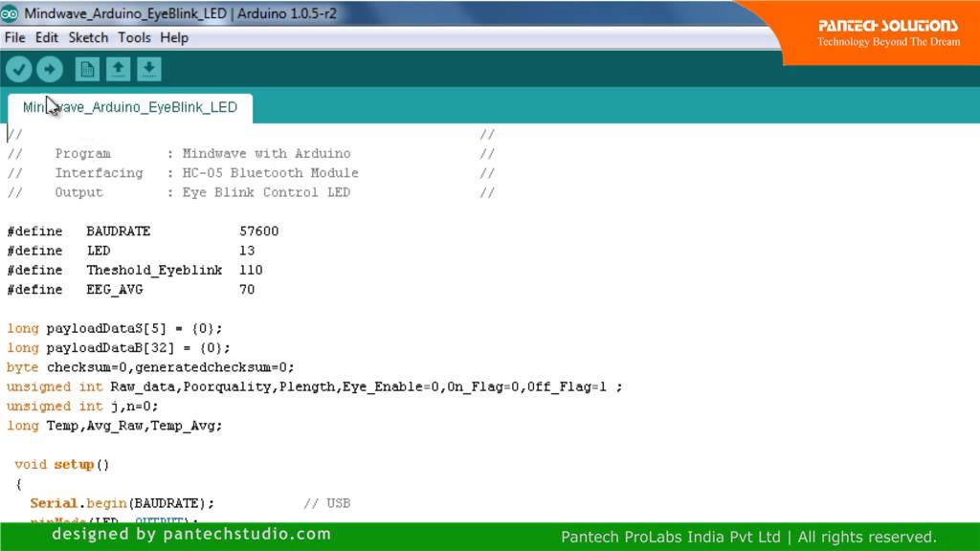
Task: Create a New sketch with page icon
Action: (87, 69)
